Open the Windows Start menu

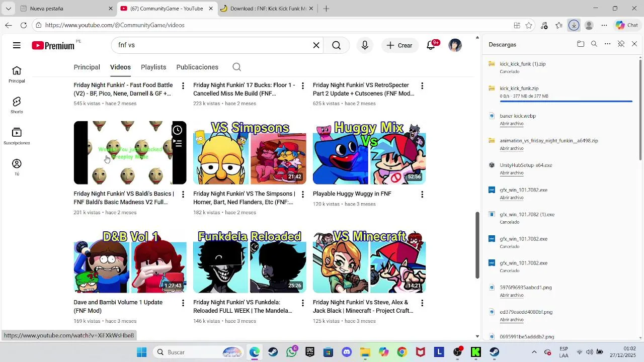click(142, 352)
